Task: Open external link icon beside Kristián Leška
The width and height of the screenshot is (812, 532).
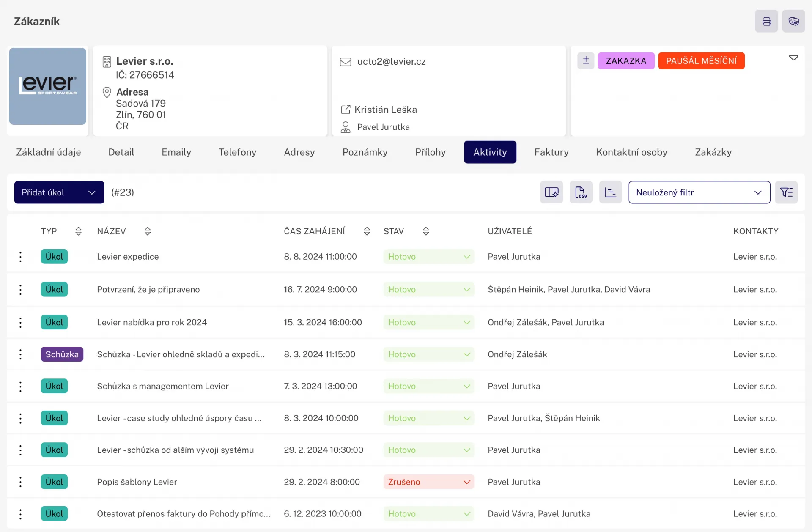Action: [346, 110]
